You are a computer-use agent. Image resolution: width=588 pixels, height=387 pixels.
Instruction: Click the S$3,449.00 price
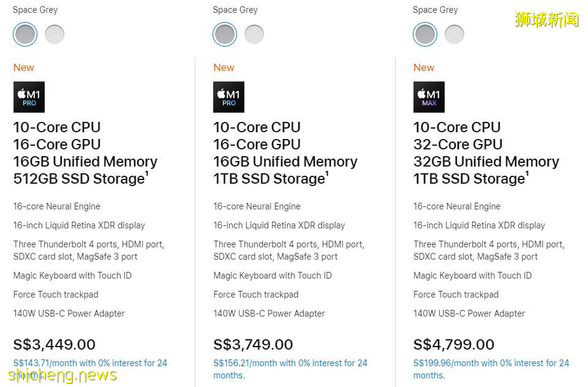(55, 345)
